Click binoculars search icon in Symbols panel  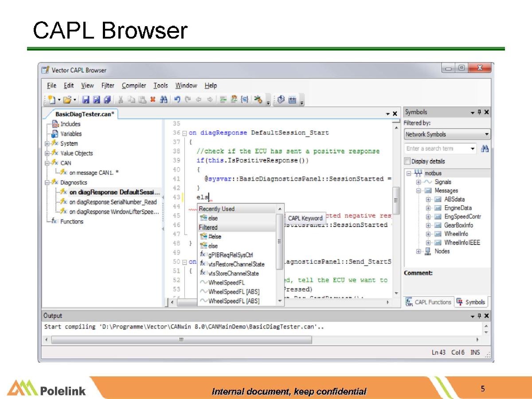tap(485, 149)
